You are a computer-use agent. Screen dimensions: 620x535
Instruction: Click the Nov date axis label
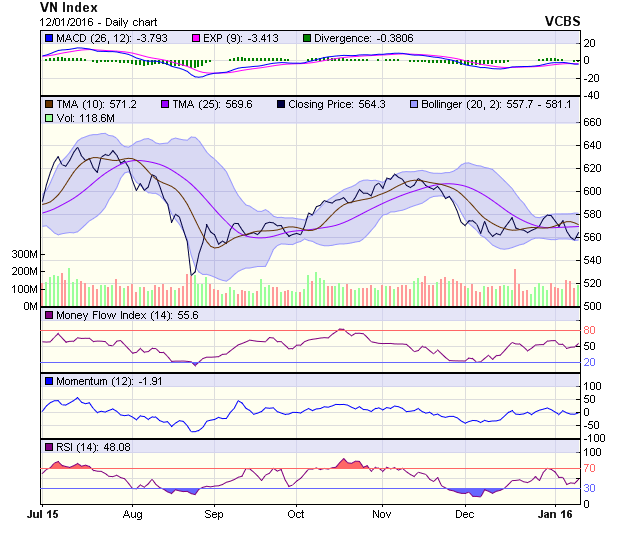[380, 513]
